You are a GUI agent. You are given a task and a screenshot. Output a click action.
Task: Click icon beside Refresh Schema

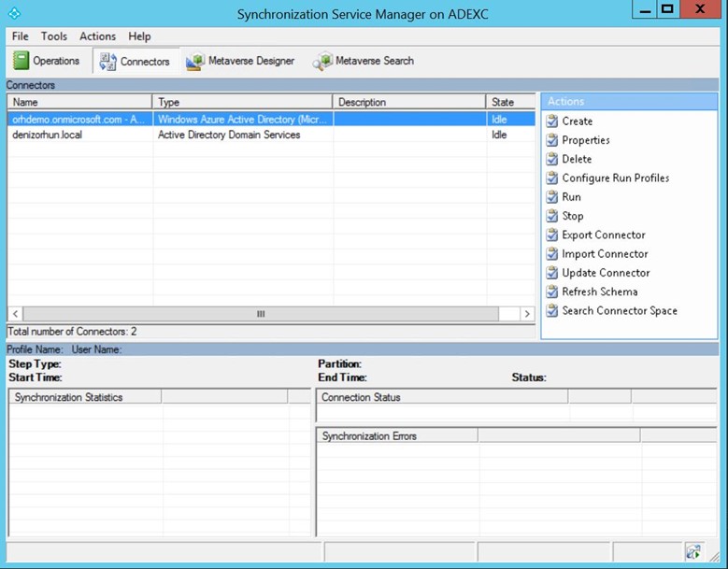click(x=552, y=292)
